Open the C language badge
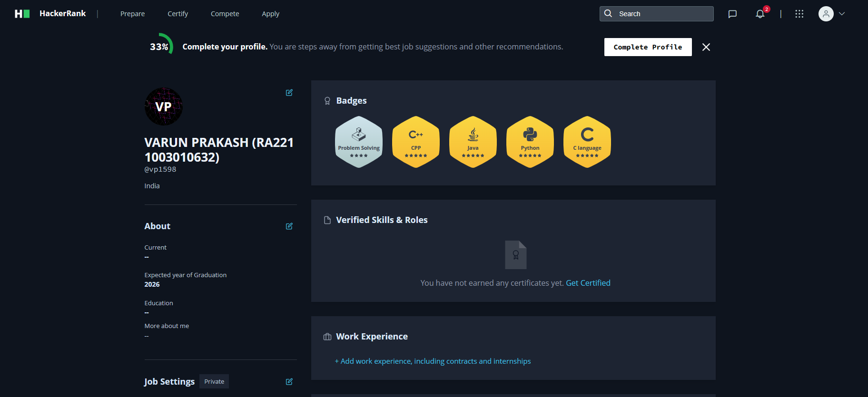Image resolution: width=868 pixels, height=397 pixels. tap(587, 142)
